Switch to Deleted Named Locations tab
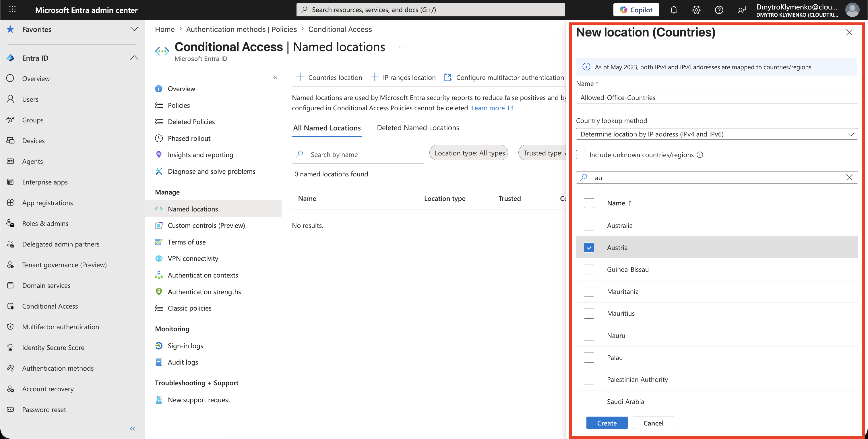Screen dimensions: 868x439 pyautogui.click(x=418, y=128)
